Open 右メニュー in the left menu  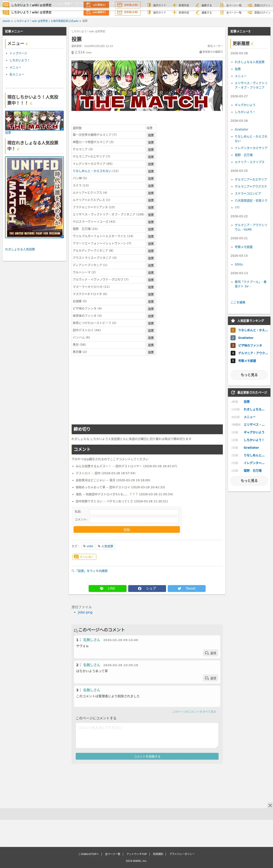tap(17, 74)
